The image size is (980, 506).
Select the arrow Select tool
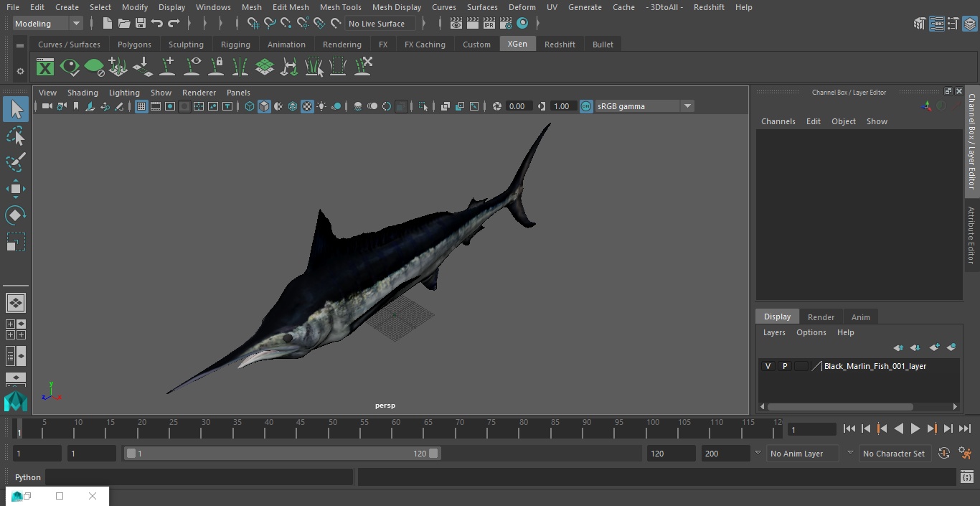[16, 109]
